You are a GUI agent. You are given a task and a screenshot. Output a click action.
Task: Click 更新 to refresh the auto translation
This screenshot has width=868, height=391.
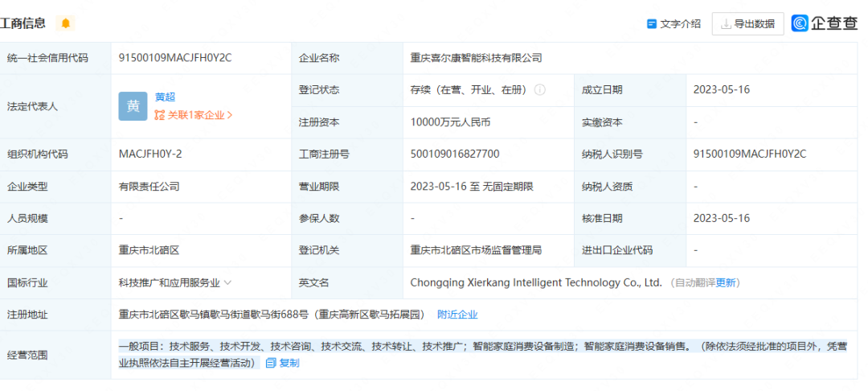click(726, 282)
